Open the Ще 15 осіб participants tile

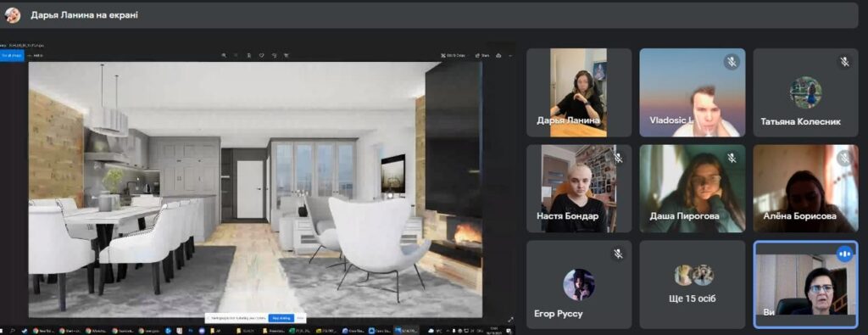point(692,285)
